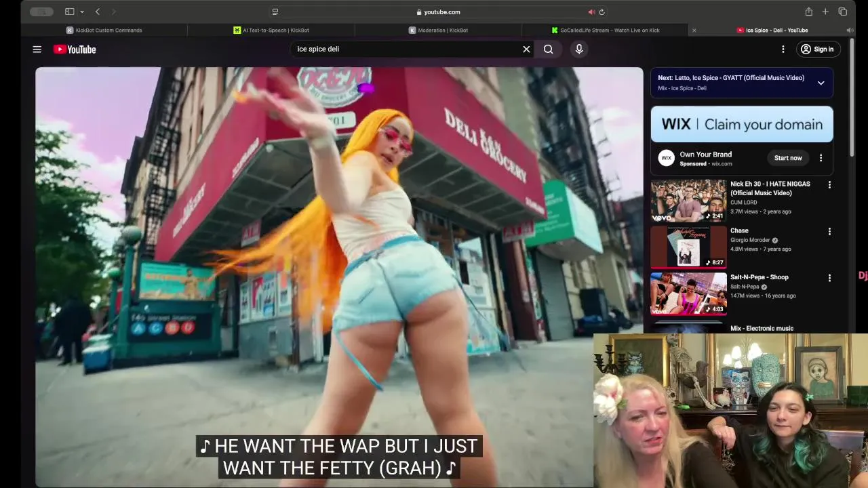This screenshot has width=868, height=488.
Task: Switch to AI Text-to-Speech KickBot tab
Action: click(271, 30)
